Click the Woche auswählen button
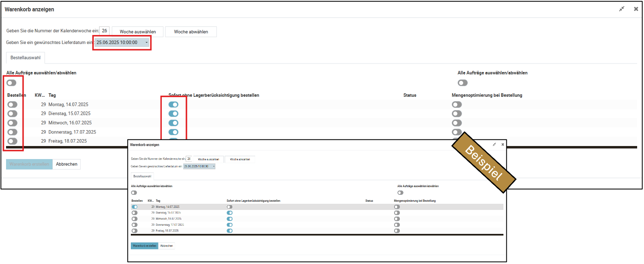Viewport: 644px width, 264px height. click(137, 32)
